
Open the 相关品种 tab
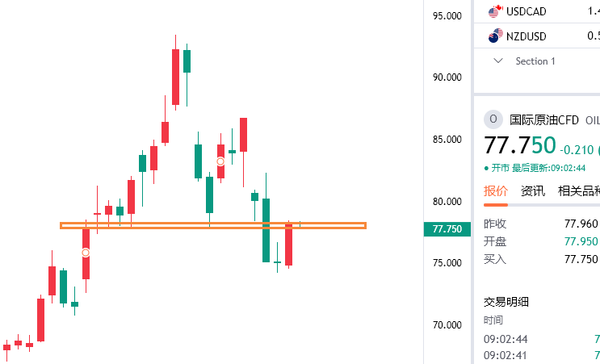578,190
